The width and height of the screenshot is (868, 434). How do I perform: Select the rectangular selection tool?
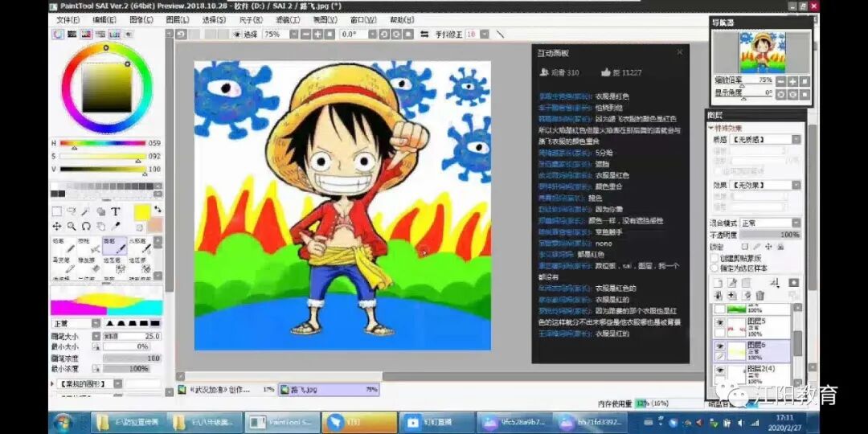coord(57,211)
